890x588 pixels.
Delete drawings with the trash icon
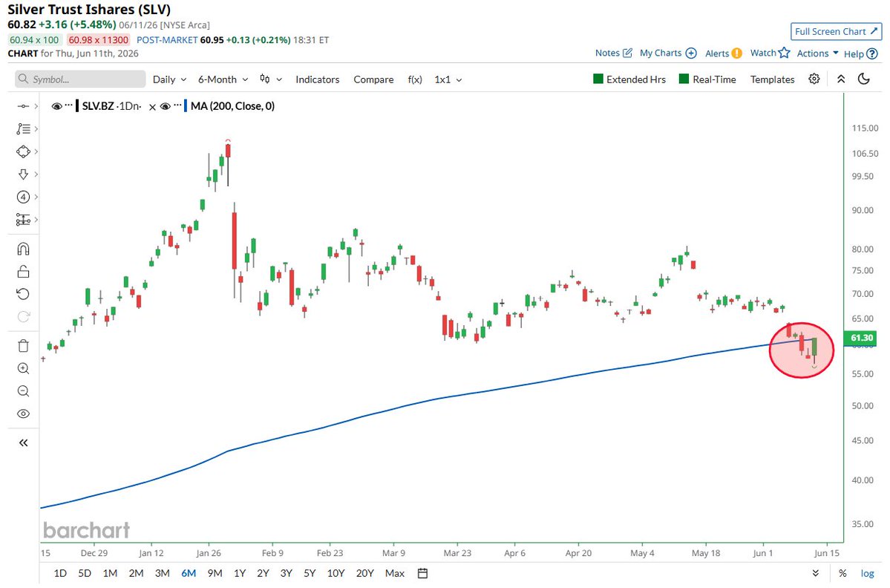(x=23, y=346)
